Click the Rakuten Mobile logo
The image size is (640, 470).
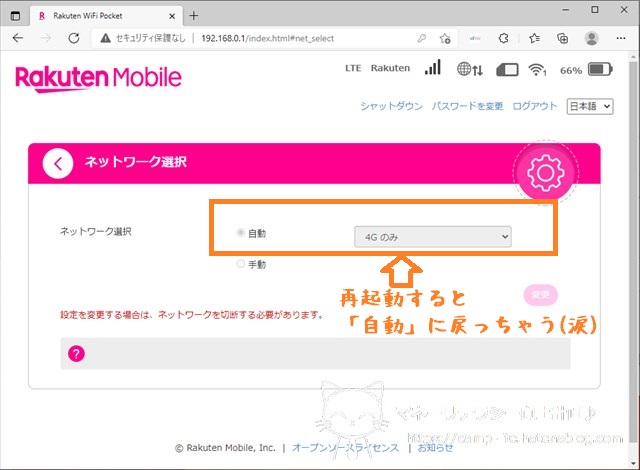coord(98,78)
